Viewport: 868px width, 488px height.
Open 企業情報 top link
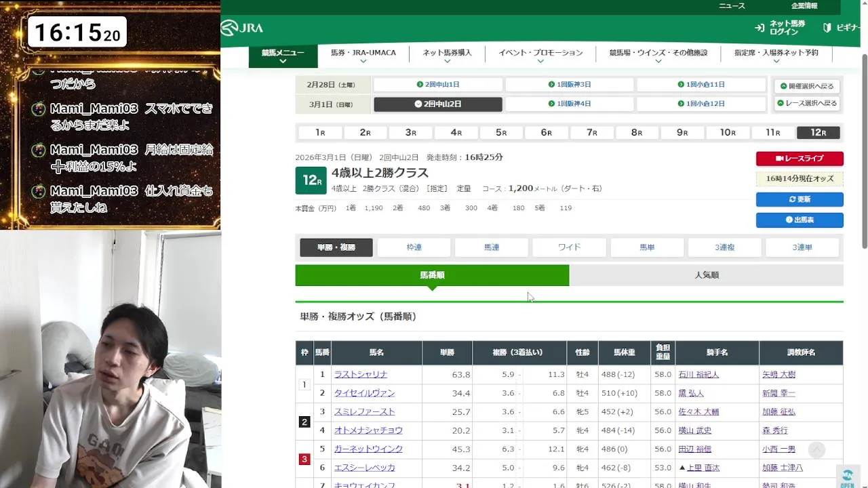(x=804, y=5)
